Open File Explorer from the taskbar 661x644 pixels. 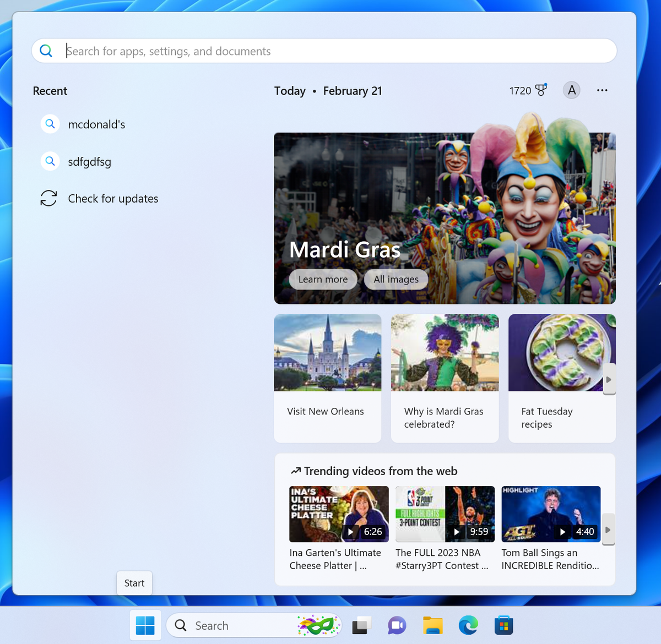click(432, 625)
